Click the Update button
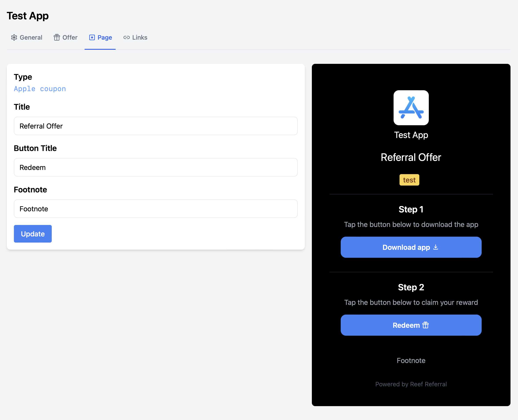The width and height of the screenshot is (518, 420). click(x=33, y=234)
